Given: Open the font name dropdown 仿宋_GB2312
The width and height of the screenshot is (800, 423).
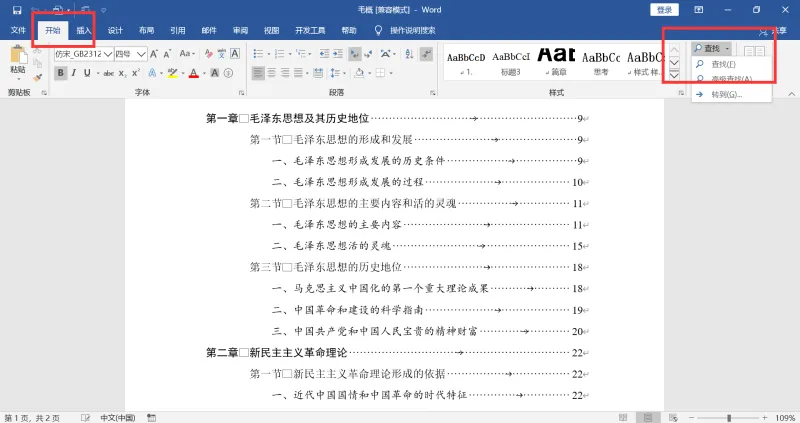Looking at the screenshot, I should click(83, 54).
